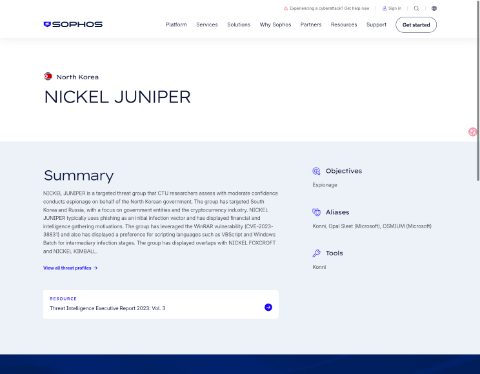Image resolution: width=480 pixels, height=374 pixels.
Task: Click the NICKEL JUNIPER heading
Action: point(117,97)
